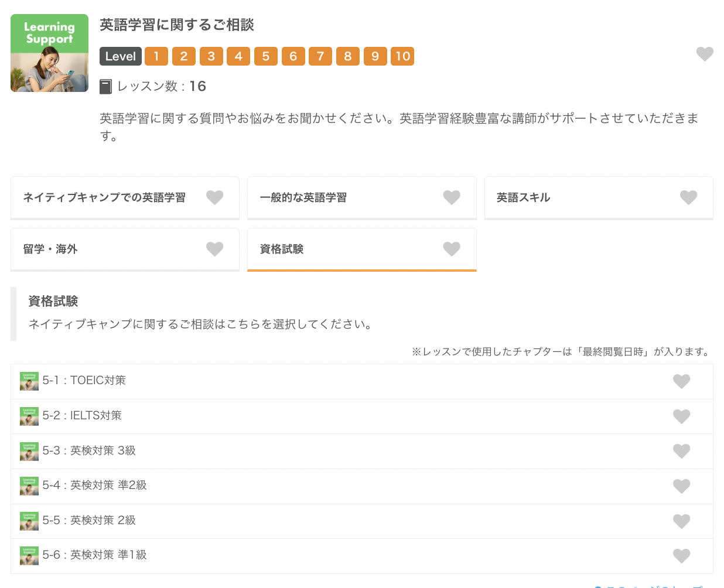Click heart icon on 英語スキル tab
Viewport: 724px width, 588px height.
pos(688,197)
